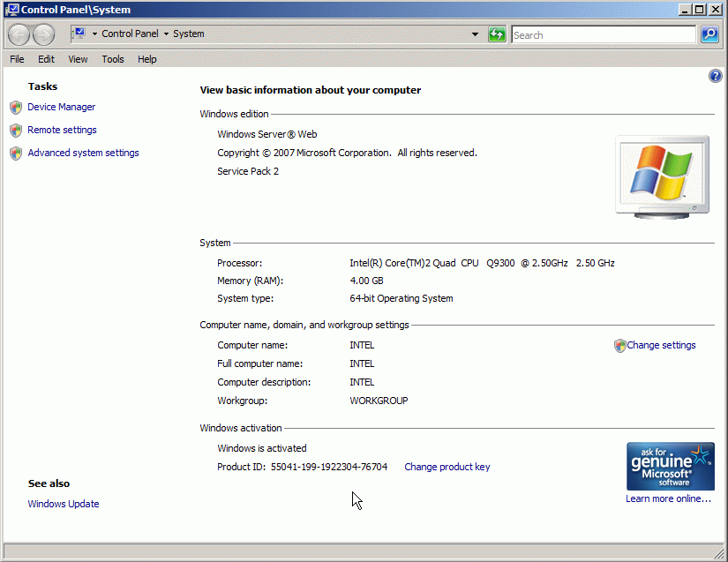Click the Windows Server Web edition text

[x=267, y=134]
